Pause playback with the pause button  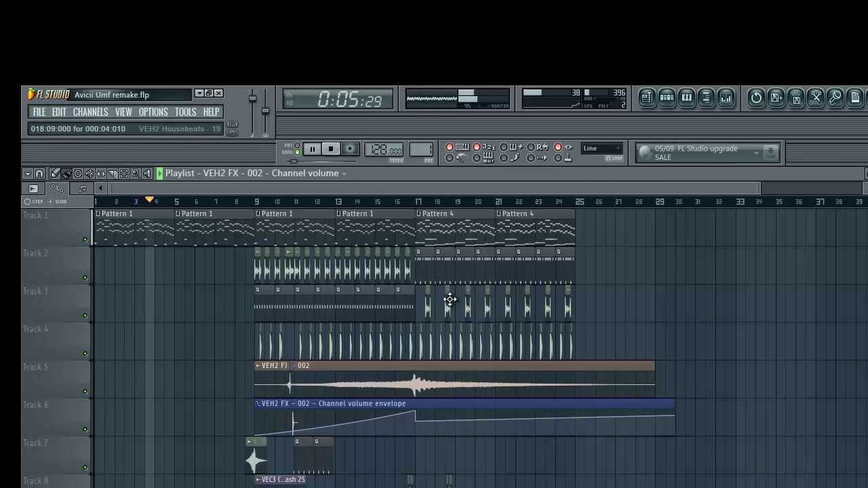tap(312, 149)
